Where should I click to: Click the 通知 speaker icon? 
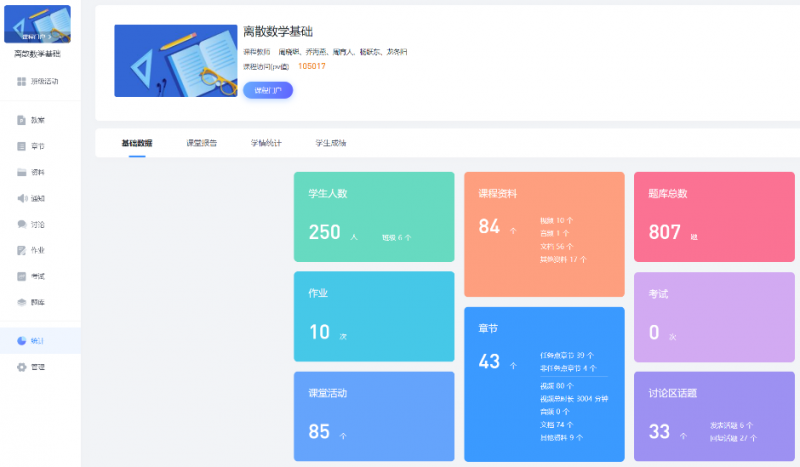point(22,198)
